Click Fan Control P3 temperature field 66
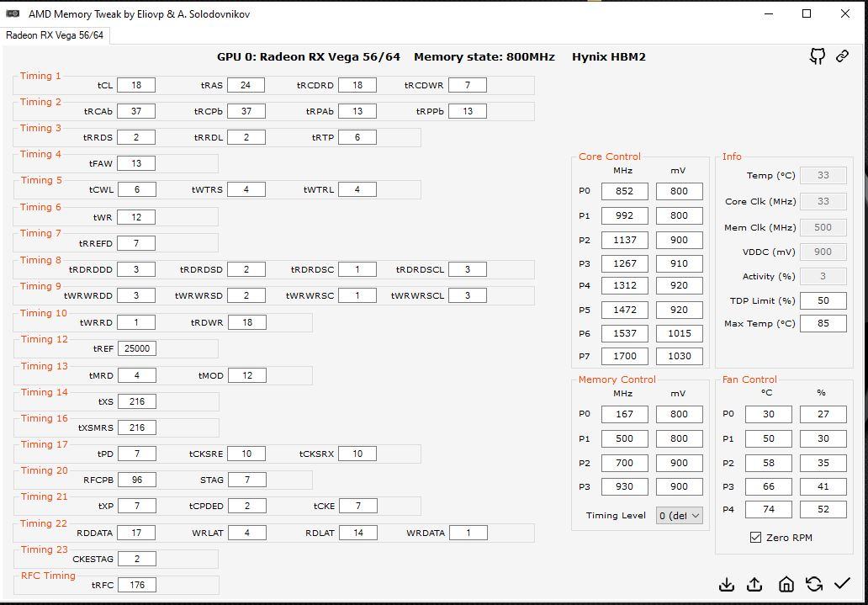This screenshot has height=605, width=868. (x=769, y=487)
